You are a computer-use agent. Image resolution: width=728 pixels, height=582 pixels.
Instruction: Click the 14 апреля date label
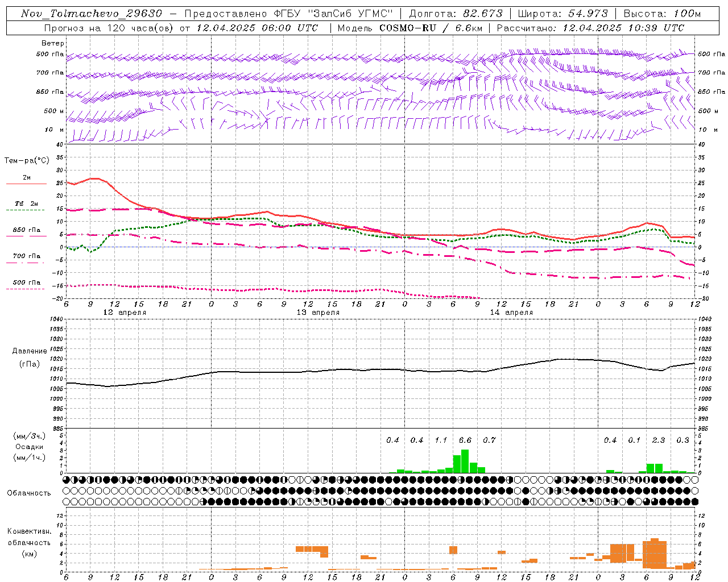tap(511, 313)
